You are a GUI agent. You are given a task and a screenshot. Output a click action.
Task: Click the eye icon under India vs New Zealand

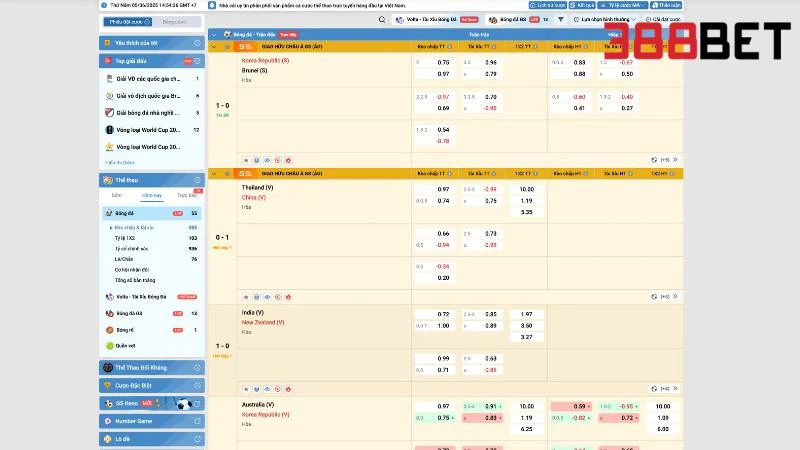(257, 389)
